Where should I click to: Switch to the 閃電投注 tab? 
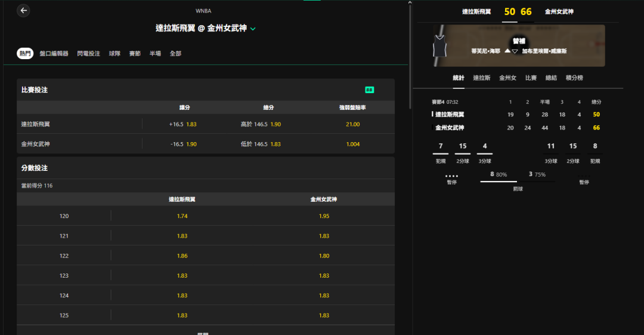(89, 54)
